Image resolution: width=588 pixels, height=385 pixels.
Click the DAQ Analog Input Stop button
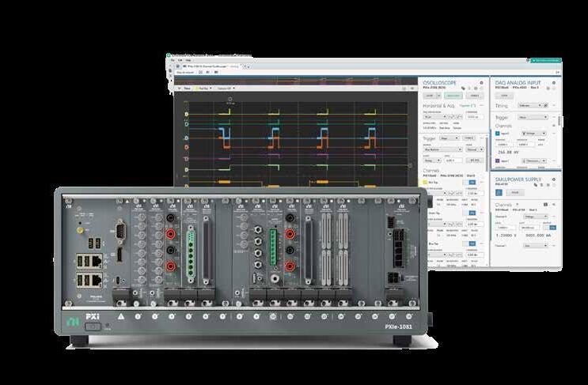click(x=504, y=96)
